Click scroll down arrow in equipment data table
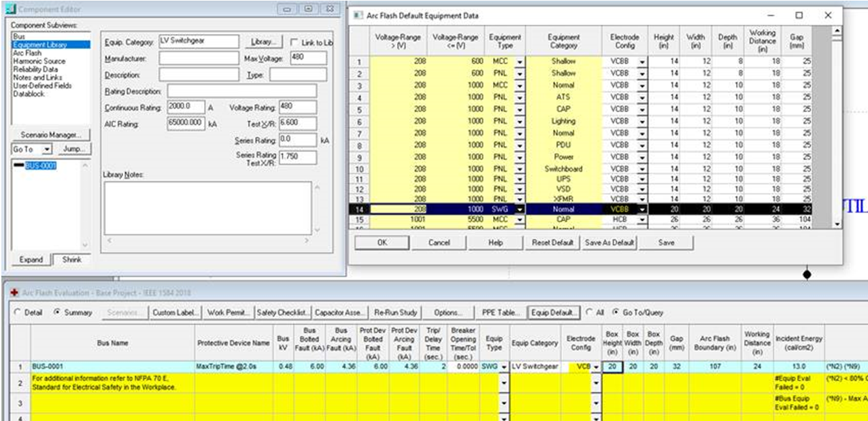 tap(837, 224)
